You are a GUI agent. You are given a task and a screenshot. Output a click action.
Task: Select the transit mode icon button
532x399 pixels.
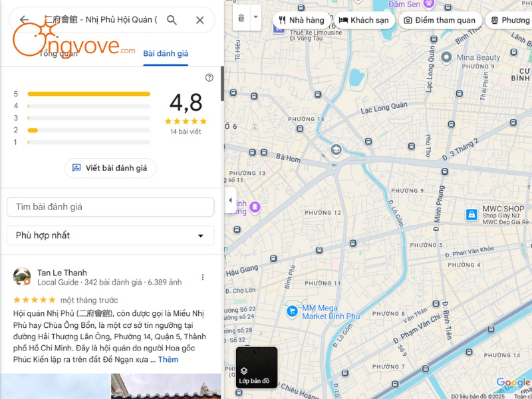click(x=241, y=18)
